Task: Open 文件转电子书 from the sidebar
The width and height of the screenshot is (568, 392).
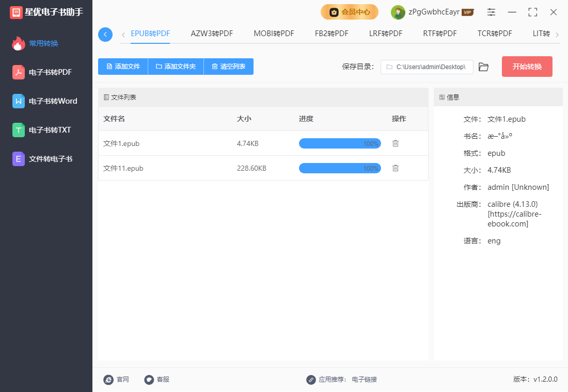Action: point(46,159)
